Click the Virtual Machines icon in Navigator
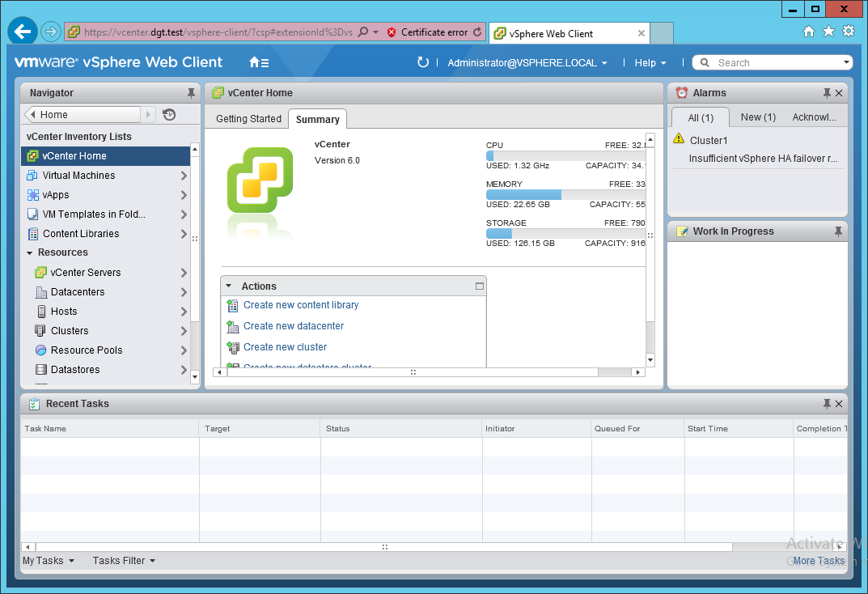The width and height of the screenshot is (868, 594). [x=32, y=176]
